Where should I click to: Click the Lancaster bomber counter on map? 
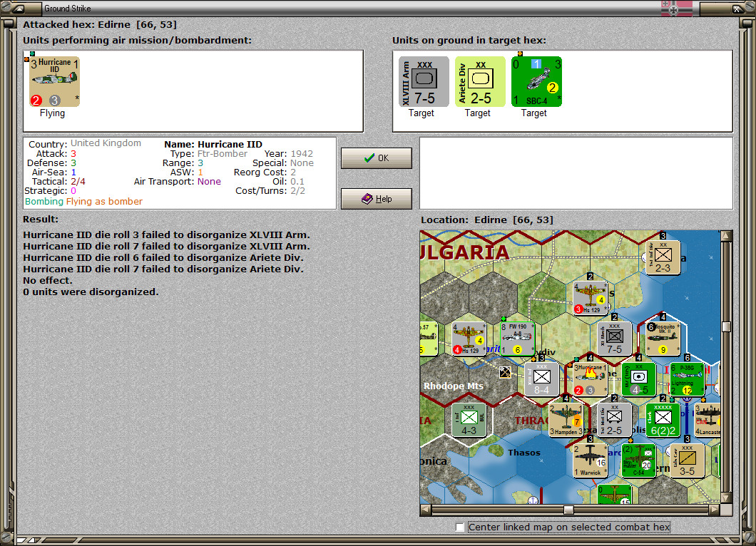[x=708, y=420]
